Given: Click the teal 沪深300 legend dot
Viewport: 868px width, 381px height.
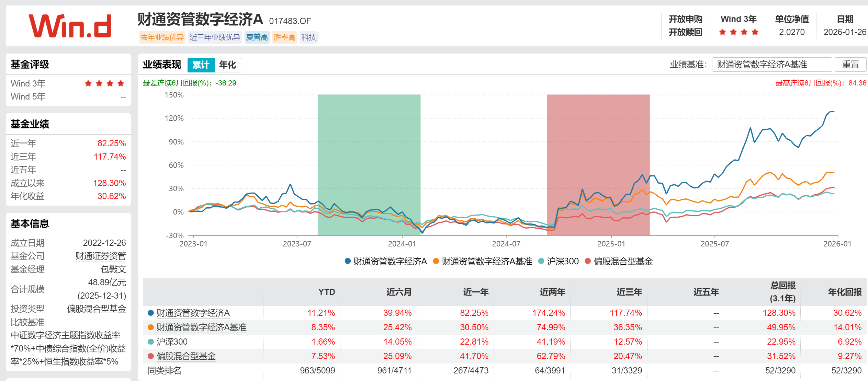Looking at the screenshot, I should [x=541, y=261].
